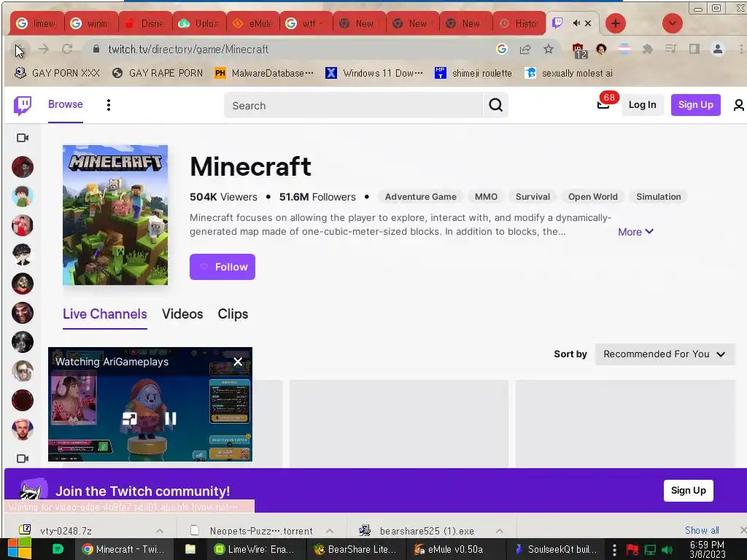The height and width of the screenshot is (560, 747).
Task: Switch to the BearShare Lite taskbar window
Action: pyautogui.click(x=355, y=549)
